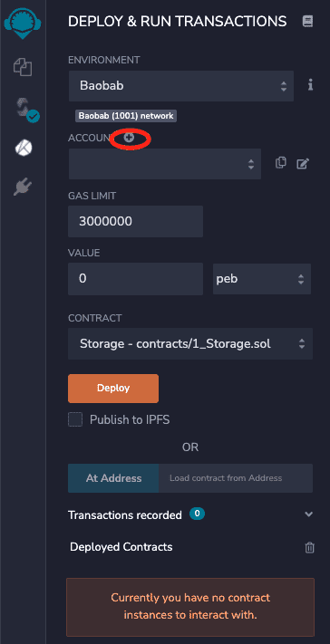Click the orange Deploy button

113,389
